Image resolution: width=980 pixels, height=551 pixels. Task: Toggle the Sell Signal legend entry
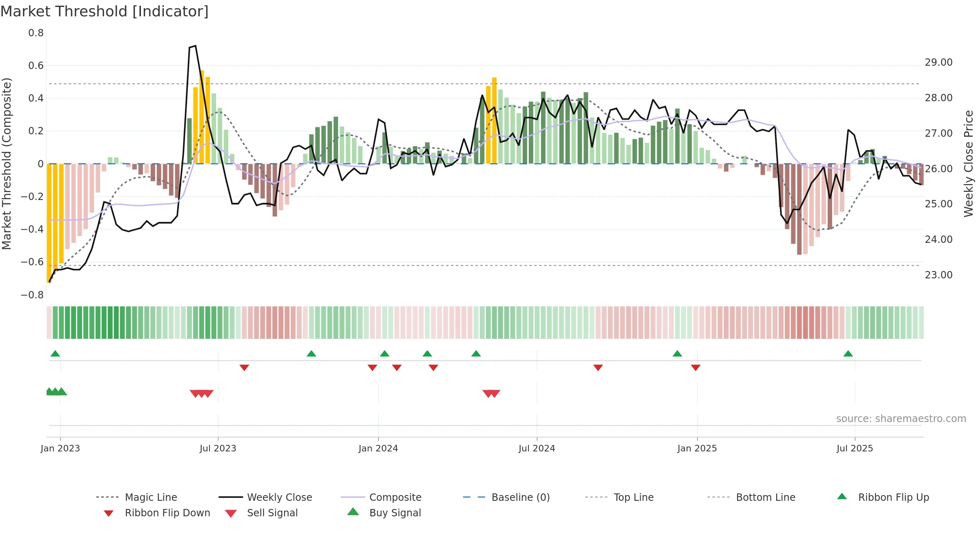click(261, 513)
